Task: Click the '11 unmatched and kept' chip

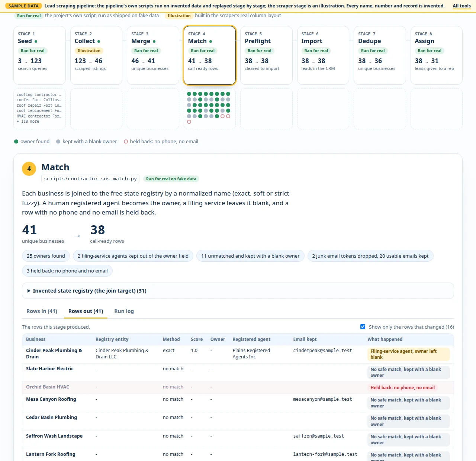Action: tap(250, 256)
